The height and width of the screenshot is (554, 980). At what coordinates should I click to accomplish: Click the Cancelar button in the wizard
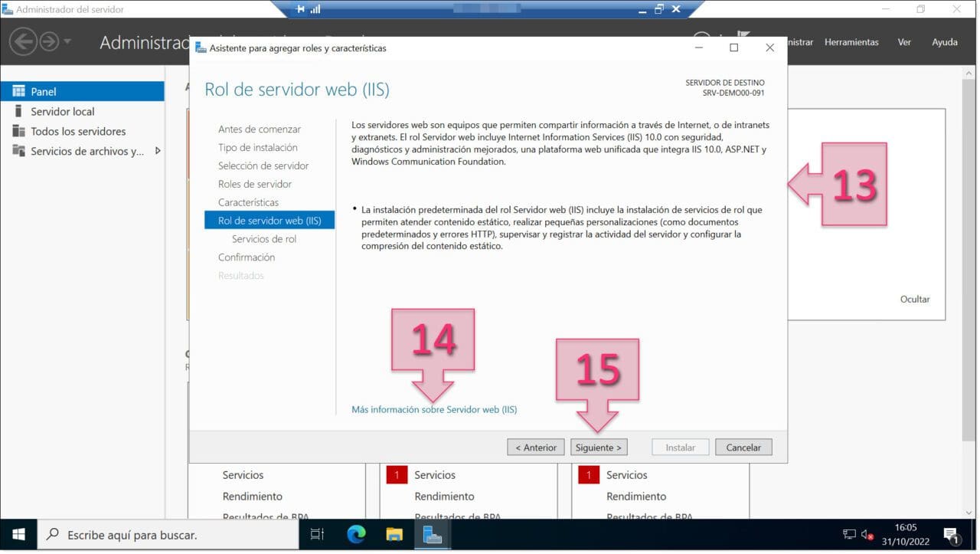[743, 447]
